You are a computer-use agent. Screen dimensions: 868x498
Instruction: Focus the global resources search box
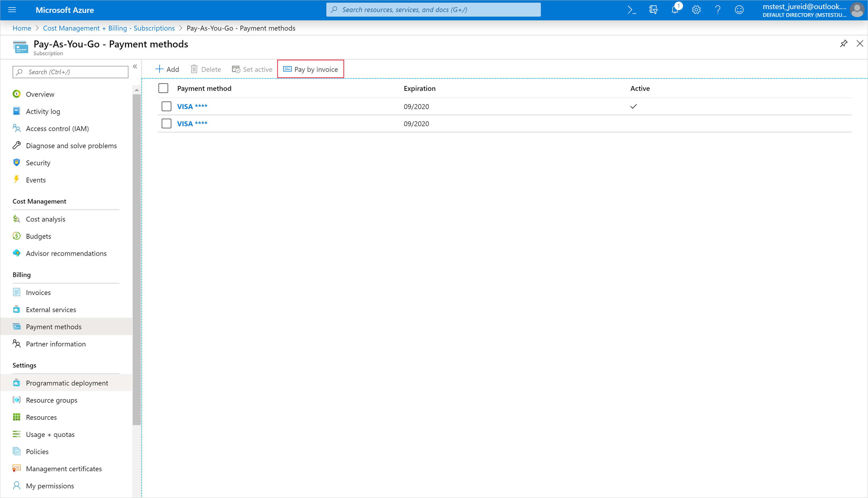coord(433,10)
